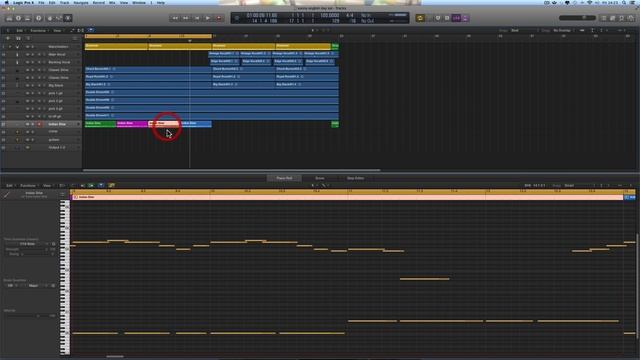Open the Navigate menu
640x360 pixels.
81,2
